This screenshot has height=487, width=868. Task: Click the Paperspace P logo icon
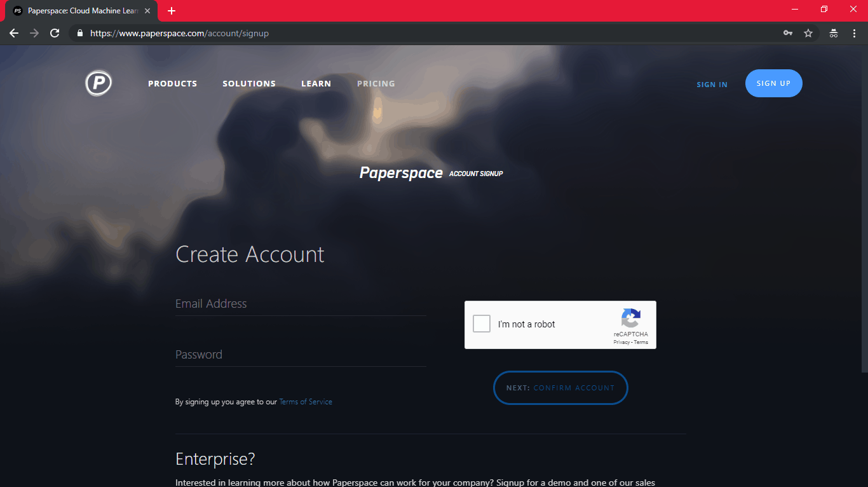(98, 83)
